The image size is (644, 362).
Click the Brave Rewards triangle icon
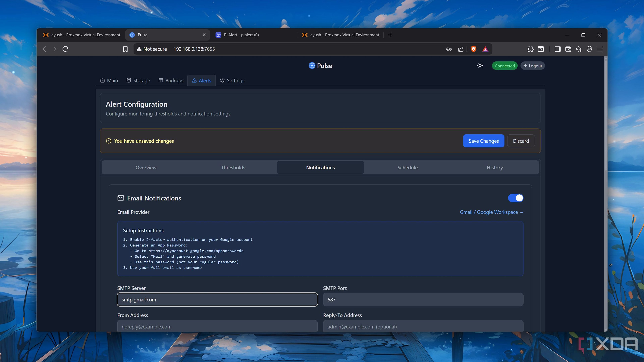coord(485,49)
